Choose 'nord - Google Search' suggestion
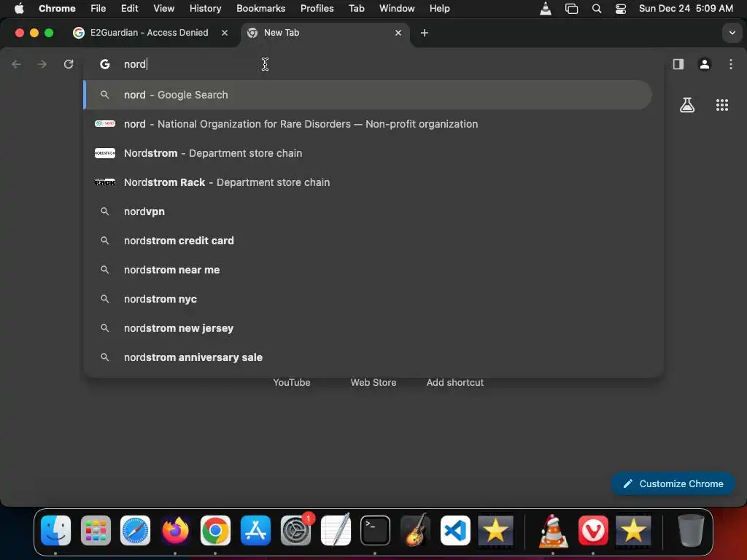The height and width of the screenshot is (560, 747). (x=368, y=95)
